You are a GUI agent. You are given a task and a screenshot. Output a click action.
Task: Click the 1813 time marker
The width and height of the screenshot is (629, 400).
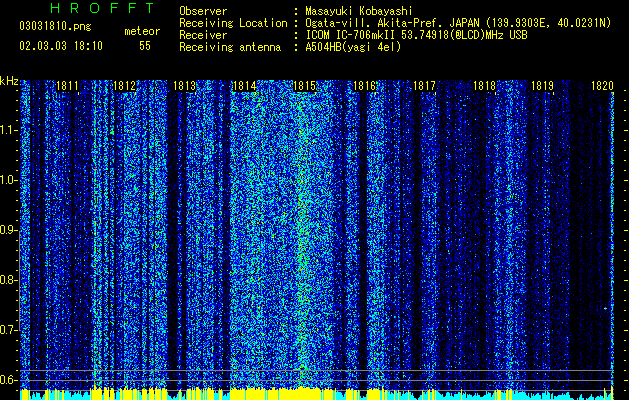185,86
